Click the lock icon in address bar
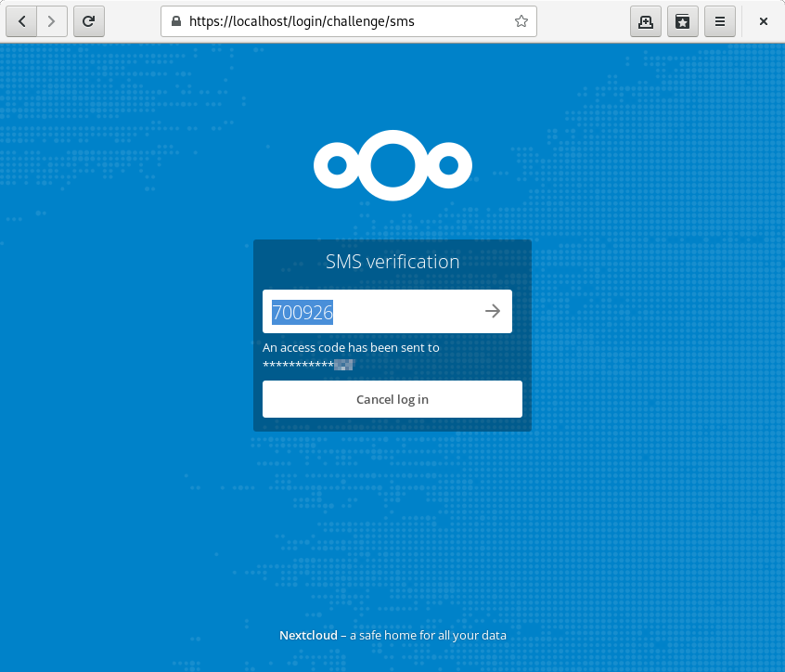785x672 pixels. (x=176, y=21)
